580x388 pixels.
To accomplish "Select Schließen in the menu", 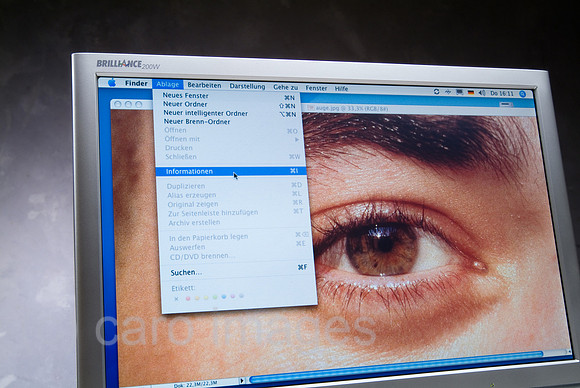I will pyautogui.click(x=230, y=156).
